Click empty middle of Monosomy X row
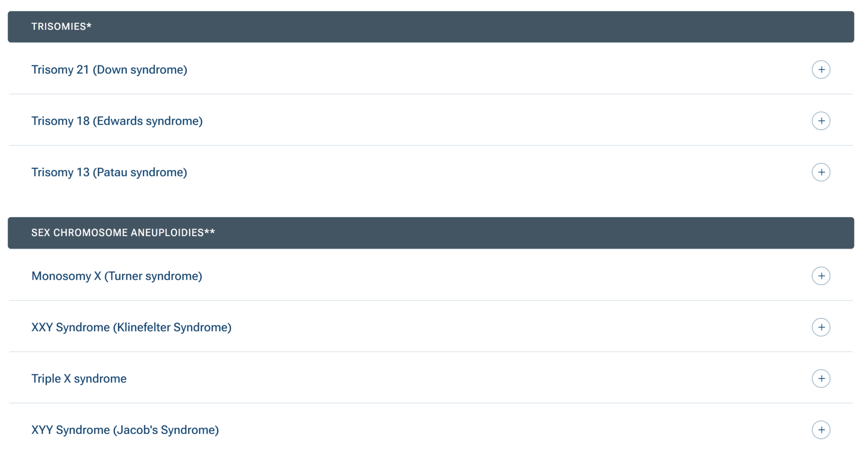 [x=466, y=276]
